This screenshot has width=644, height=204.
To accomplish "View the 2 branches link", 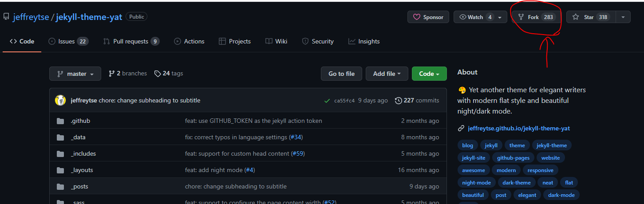I will 128,74.
